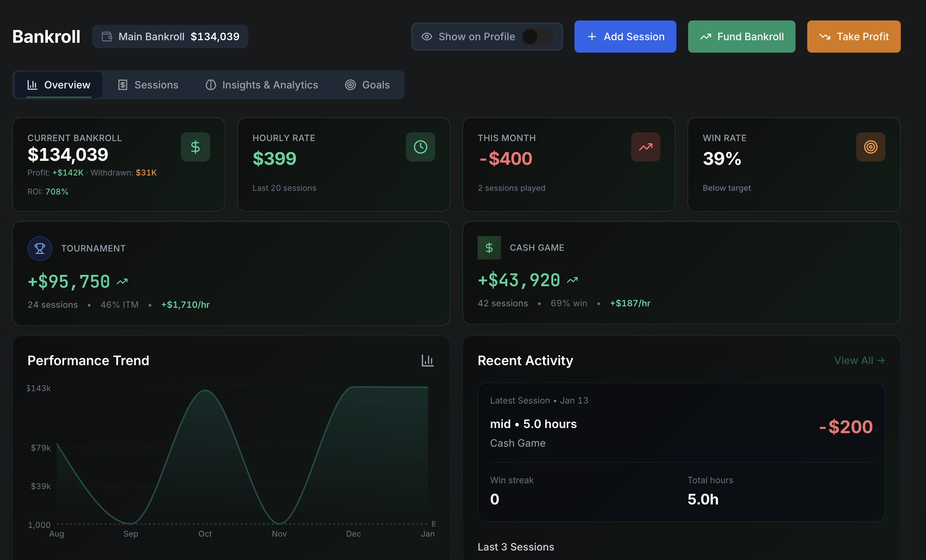Click the target icon in Win Rate card
This screenshot has width=926, height=560.
click(x=870, y=147)
